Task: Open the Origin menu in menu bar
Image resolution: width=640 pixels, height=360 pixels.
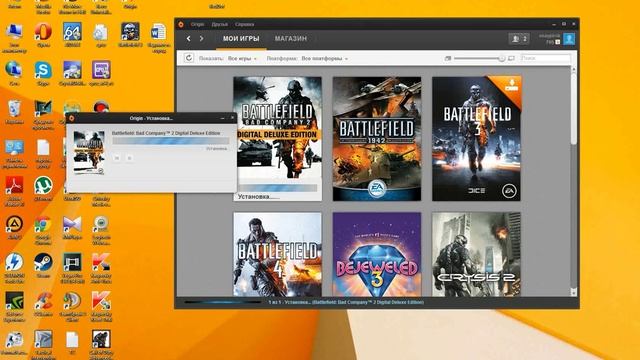Action: coord(197,24)
